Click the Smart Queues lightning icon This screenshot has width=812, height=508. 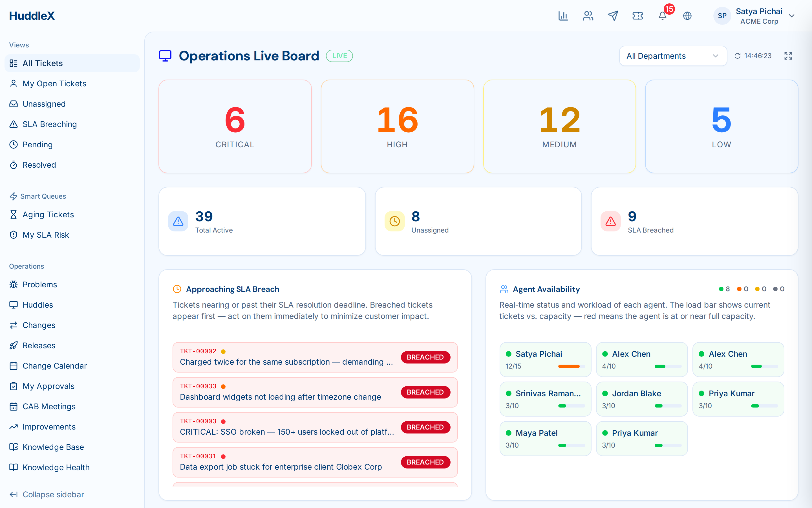[14, 196]
